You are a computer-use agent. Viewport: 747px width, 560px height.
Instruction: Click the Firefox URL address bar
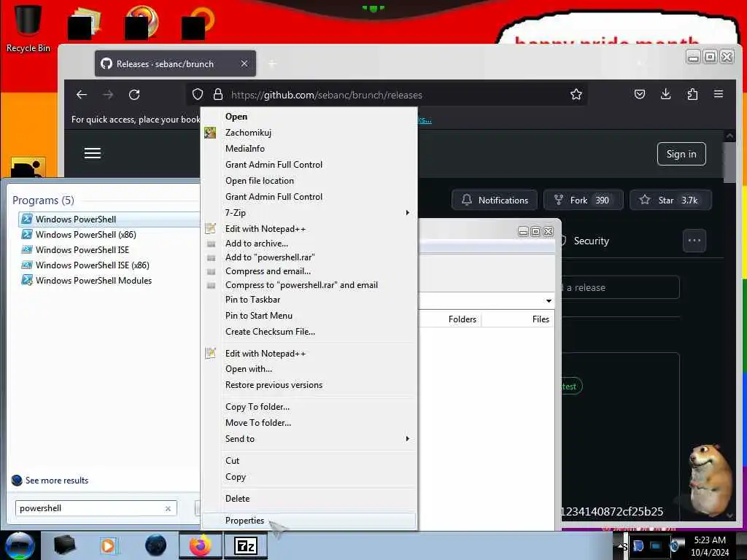coord(386,95)
